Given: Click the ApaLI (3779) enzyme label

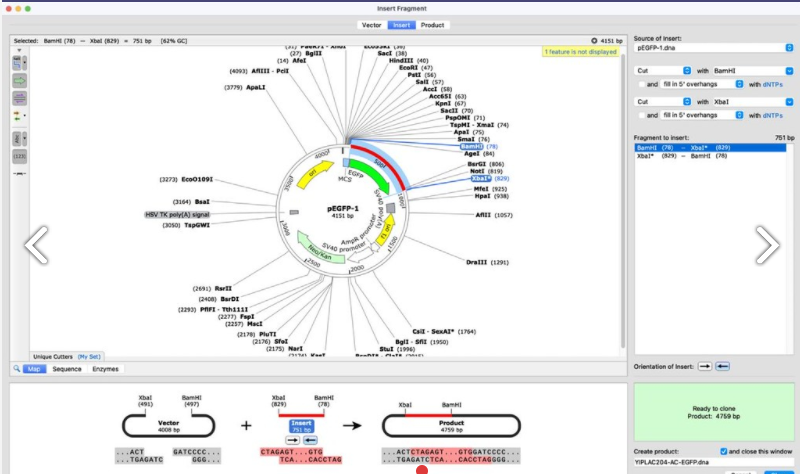Looking at the screenshot, I should click(x=245, y=88).
